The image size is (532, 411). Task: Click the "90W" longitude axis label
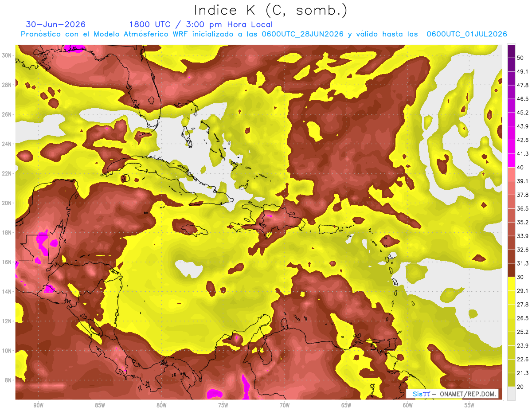click(x=39, y=405)
